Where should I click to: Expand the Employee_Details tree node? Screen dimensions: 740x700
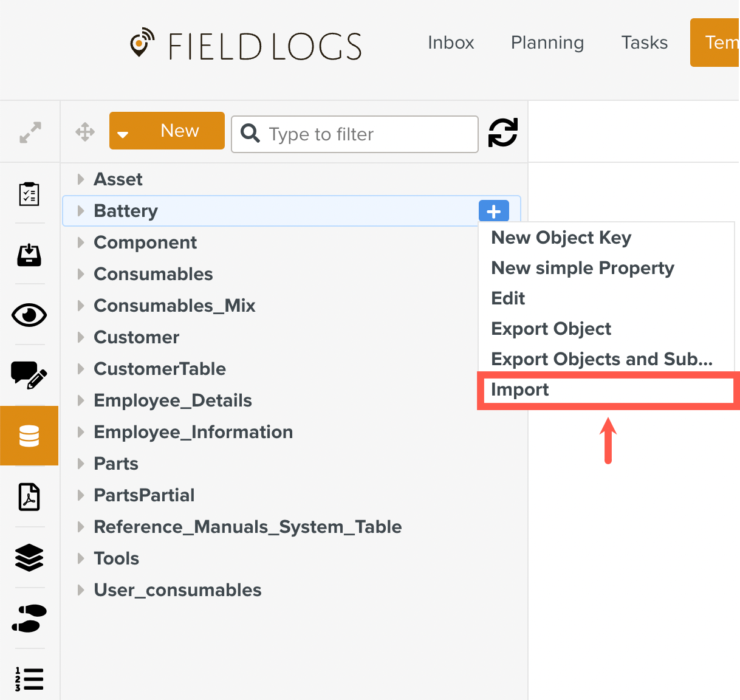(x=81, y=400)
